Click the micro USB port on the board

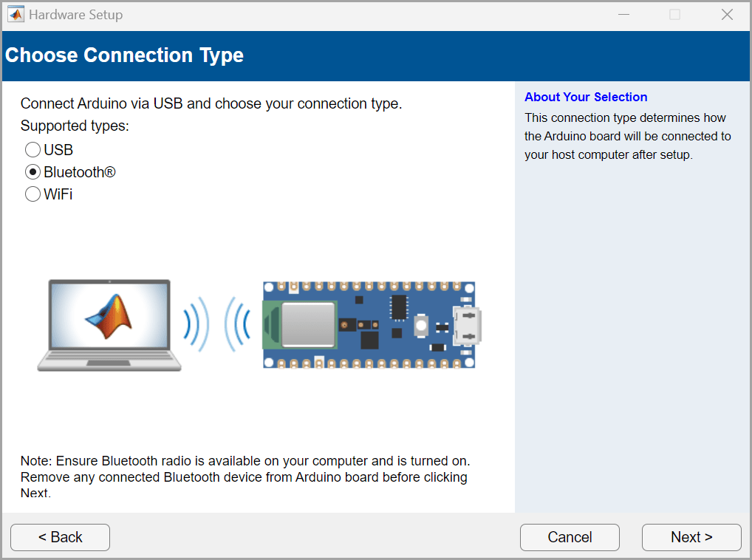(x=467, y=325)
